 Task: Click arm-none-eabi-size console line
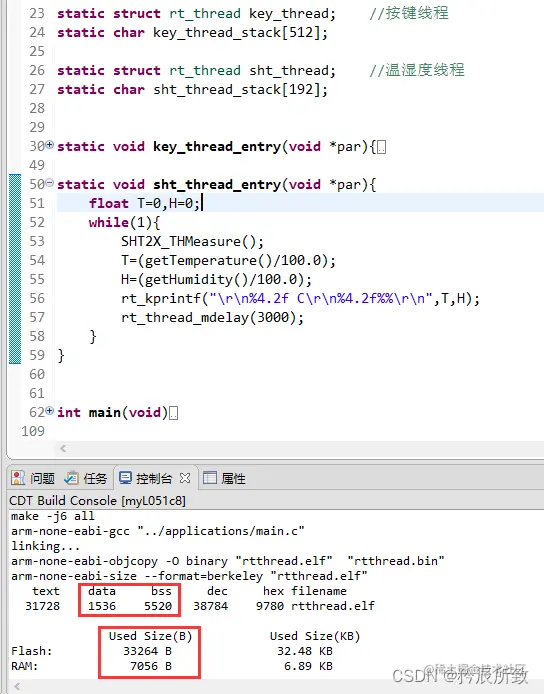[x=189, y=576]
